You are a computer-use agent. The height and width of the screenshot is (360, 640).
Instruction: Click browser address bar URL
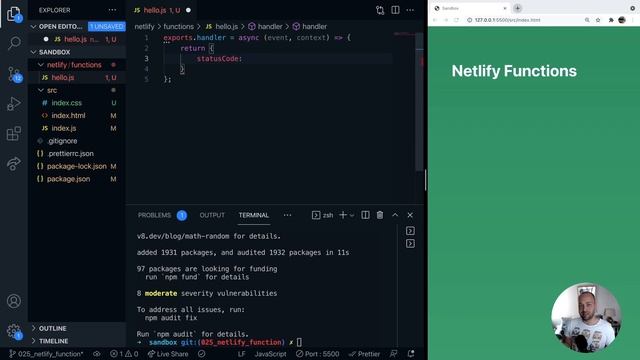(x=507, y=20)
